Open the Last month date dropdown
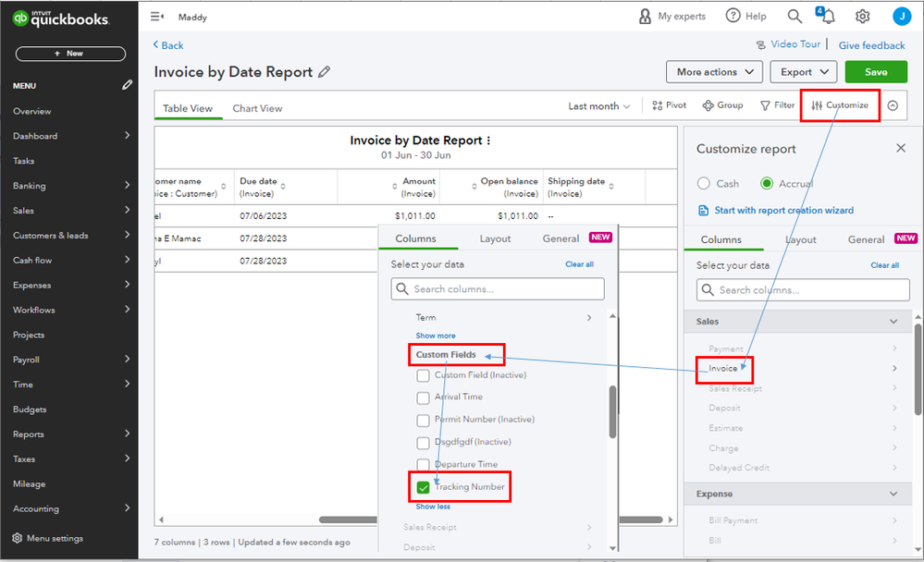This screenshot has width=924, height=562. pyautogui.click(x=599, y=106)
